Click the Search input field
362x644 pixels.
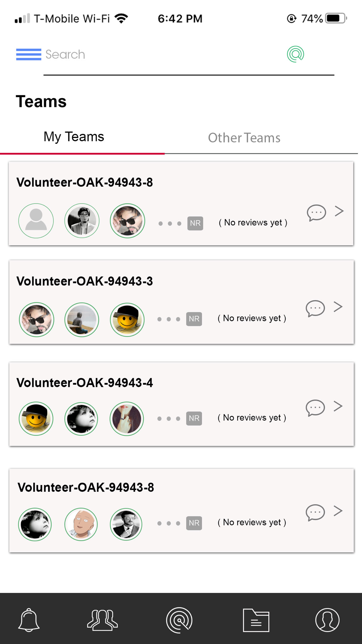163,54
